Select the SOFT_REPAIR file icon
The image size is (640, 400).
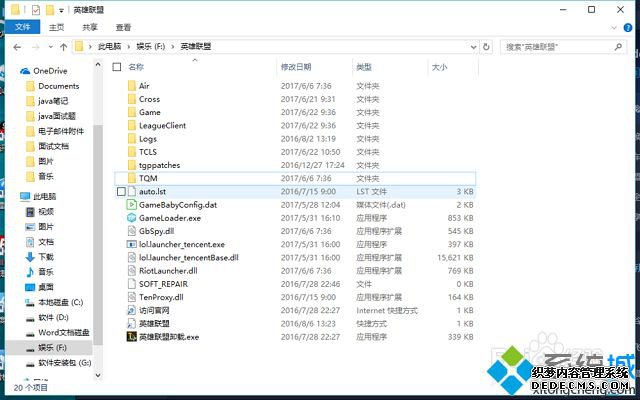tap(131, 284)
